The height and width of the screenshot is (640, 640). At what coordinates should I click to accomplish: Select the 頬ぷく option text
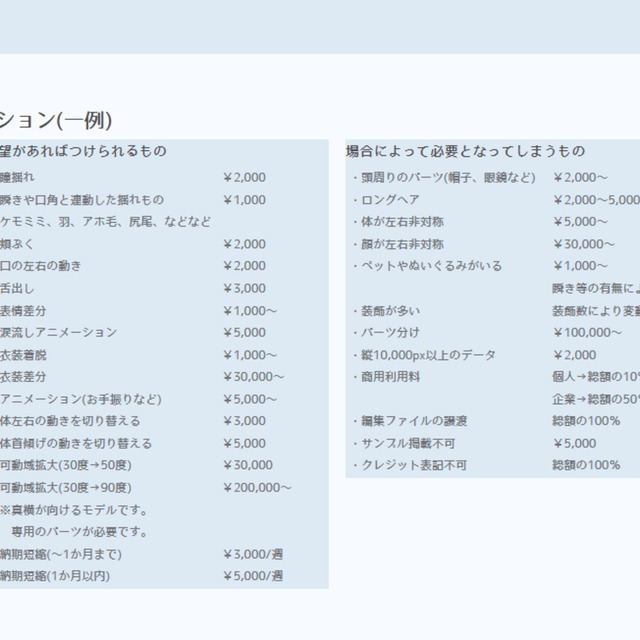(x=20, y=244)
